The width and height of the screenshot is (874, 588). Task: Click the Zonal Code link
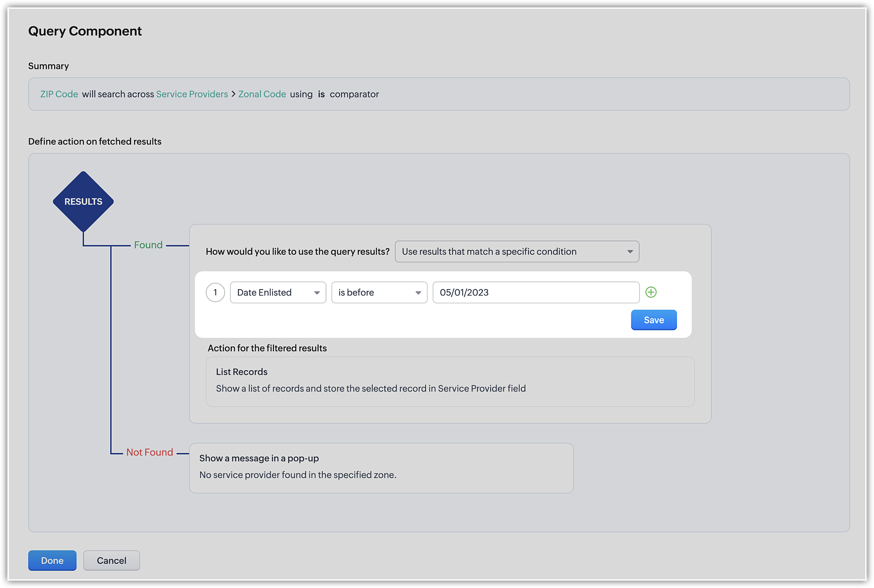coord(262,94)
